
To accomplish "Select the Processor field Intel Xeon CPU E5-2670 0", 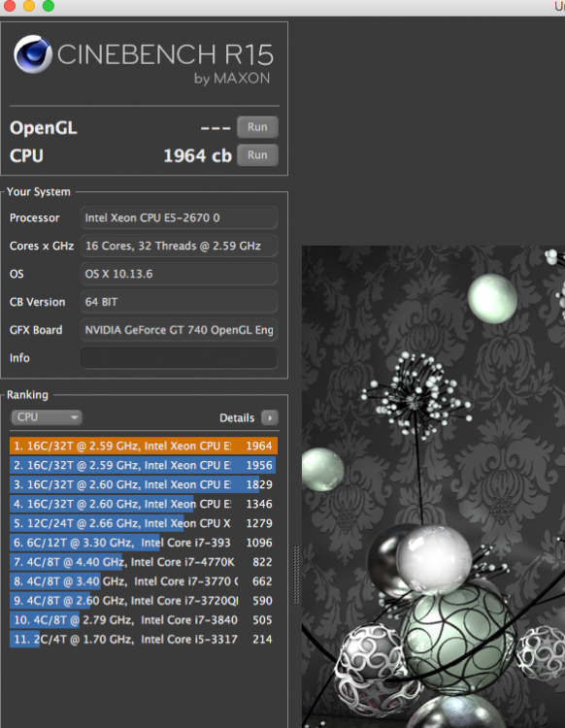I will (179, 217).
